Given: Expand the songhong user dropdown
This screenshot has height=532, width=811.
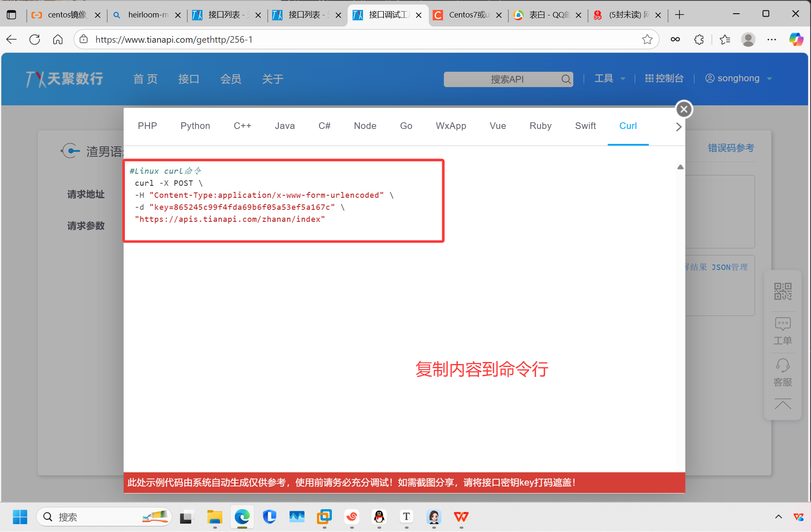Looking at the screenshot, I should [x=738, y=78].
